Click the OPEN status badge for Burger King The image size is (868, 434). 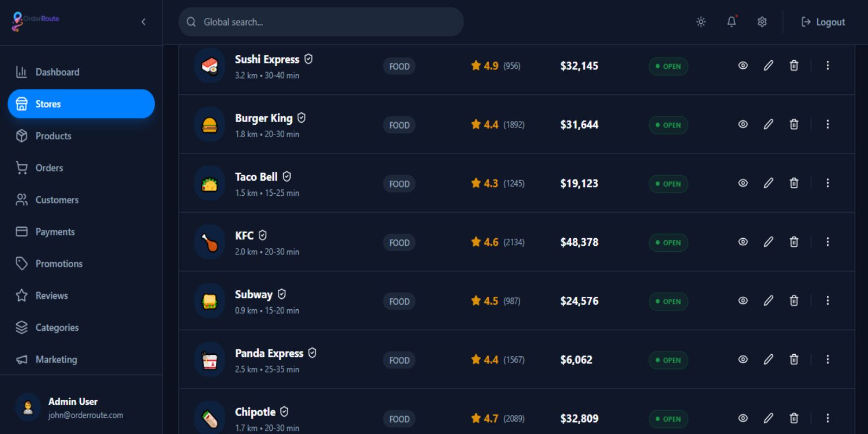[x=668, y=125]
